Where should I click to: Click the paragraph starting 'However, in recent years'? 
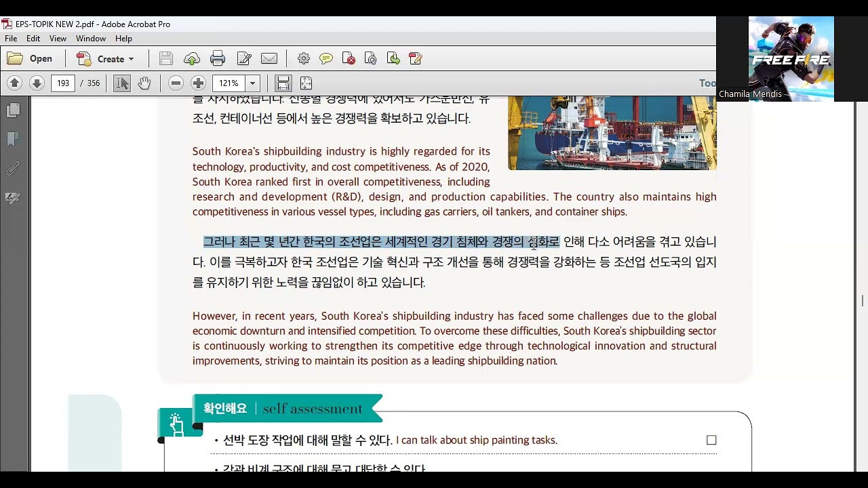[454, 338]
